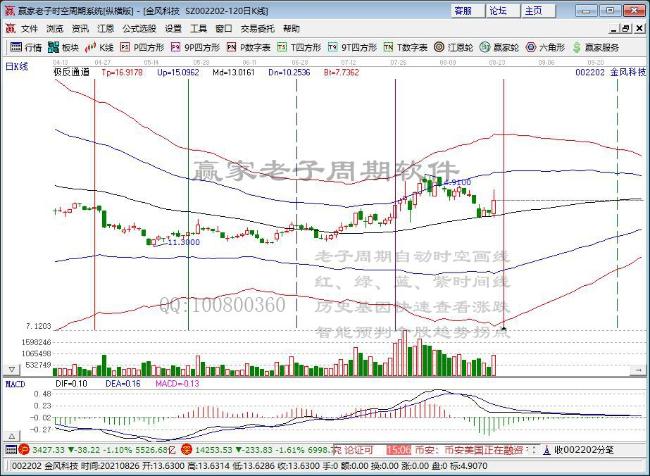Click the 收002202分笔 status text
This screenshot has height=476, width=650.
click(584, 450)
